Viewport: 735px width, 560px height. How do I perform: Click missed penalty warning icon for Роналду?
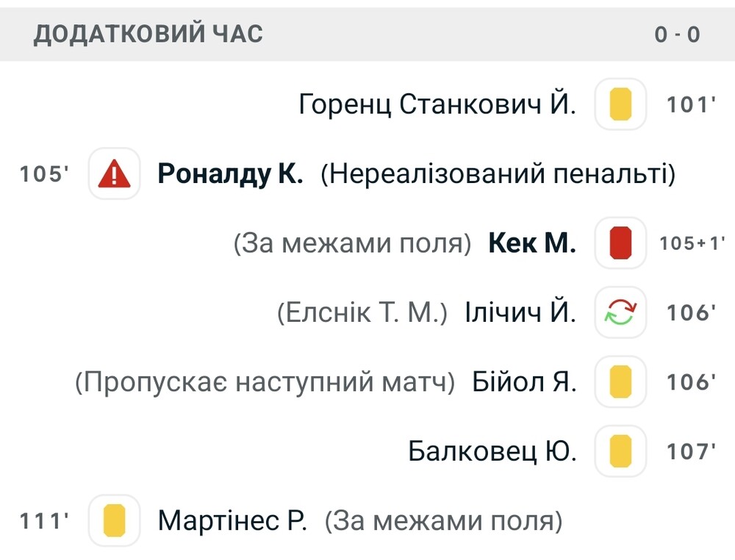(114, 174)
